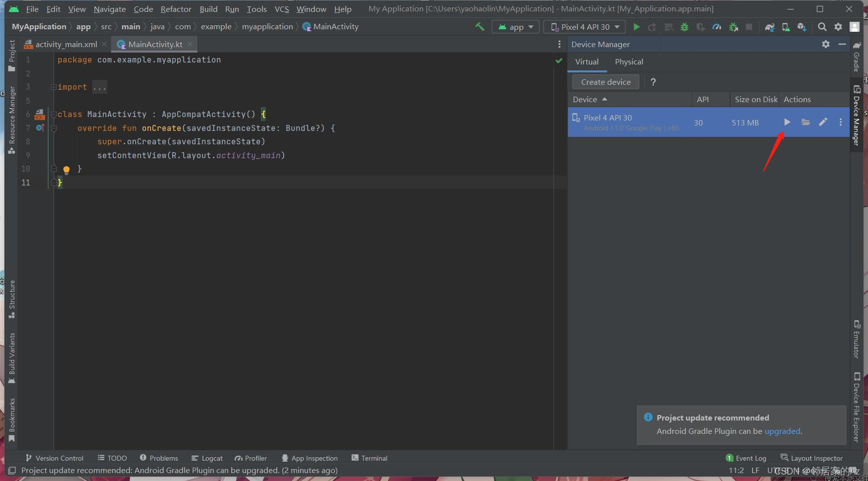The width and height of the screenshot is (868, 481).
Task: Open Pixel 4 API 30 more actions menu
Action: click(840, 122)
